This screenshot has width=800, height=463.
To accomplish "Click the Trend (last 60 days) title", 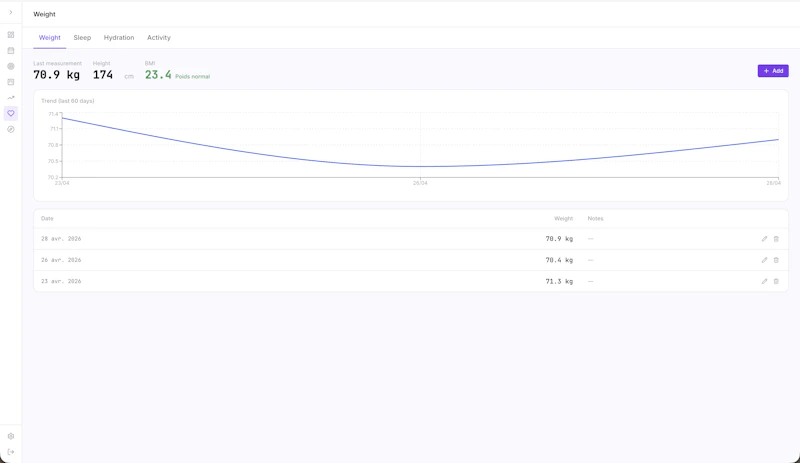I will click(68, 101).
